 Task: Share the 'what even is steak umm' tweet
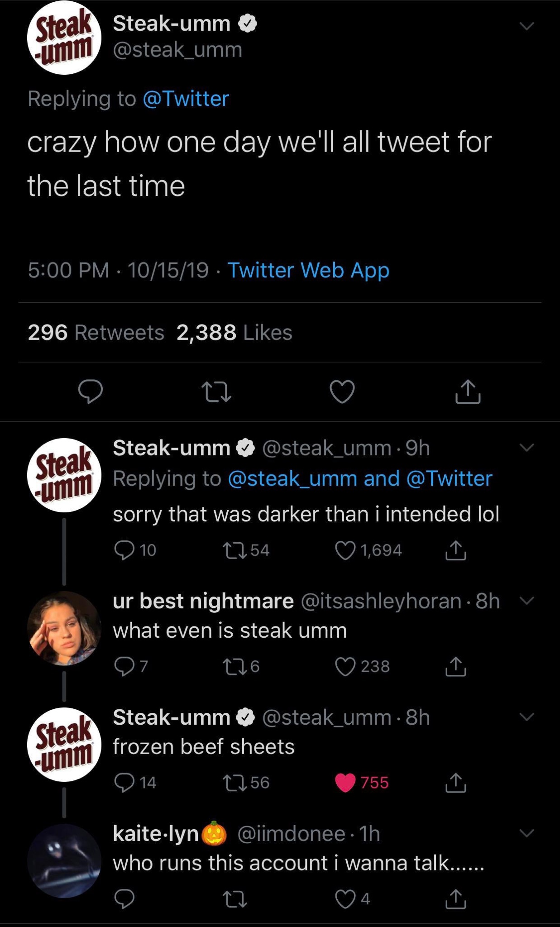(455, 667)
